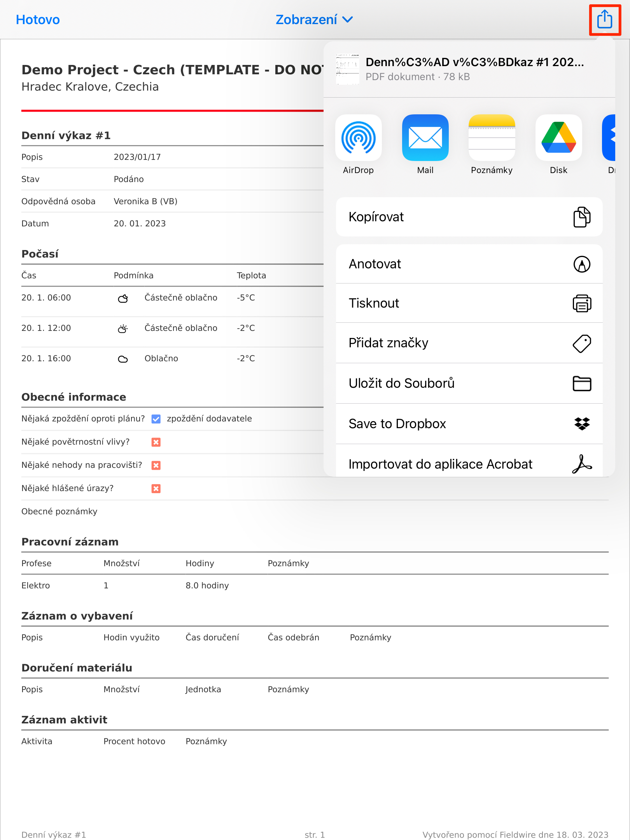Click Záznam o vybavení heading
630x840 pixels.
77,616
